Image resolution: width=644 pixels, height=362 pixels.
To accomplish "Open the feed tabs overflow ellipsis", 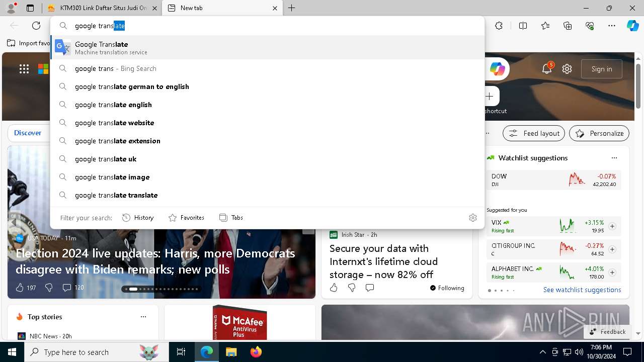I will [x=488, y=133].
